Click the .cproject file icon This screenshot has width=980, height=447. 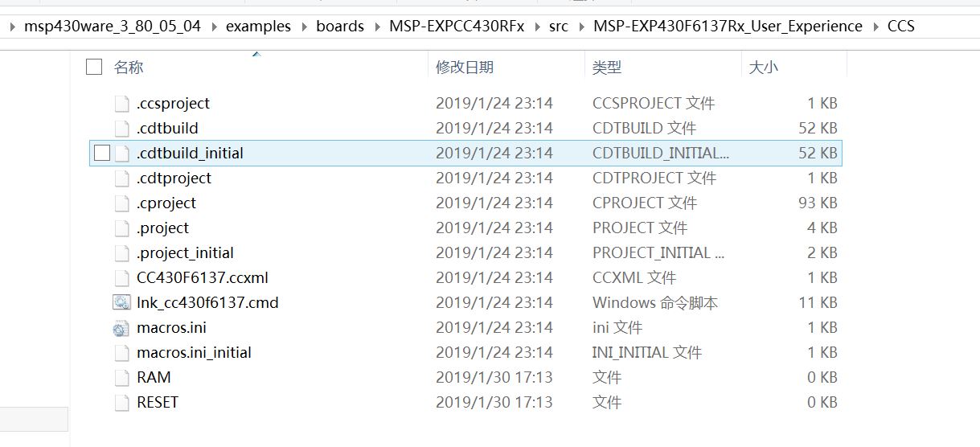pos(121,203)
